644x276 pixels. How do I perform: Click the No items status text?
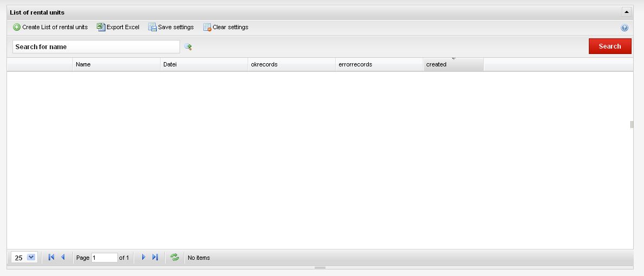point(199,258)
